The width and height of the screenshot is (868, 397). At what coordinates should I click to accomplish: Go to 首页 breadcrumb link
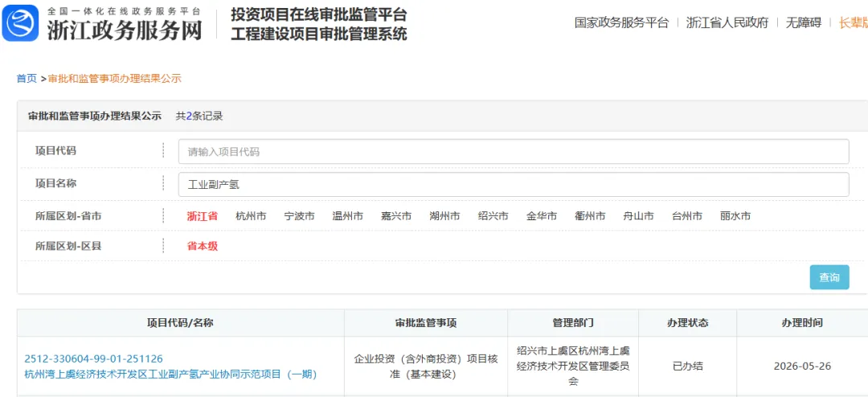tap(27, 79)
